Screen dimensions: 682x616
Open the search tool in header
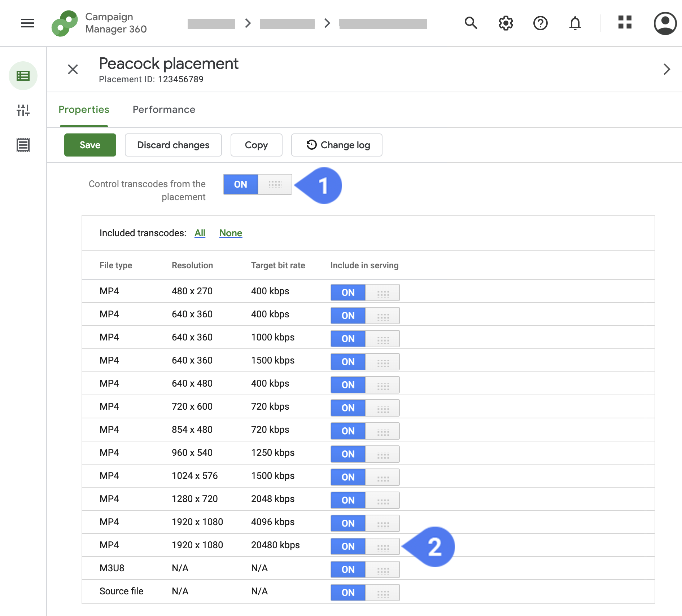(471, 23)
